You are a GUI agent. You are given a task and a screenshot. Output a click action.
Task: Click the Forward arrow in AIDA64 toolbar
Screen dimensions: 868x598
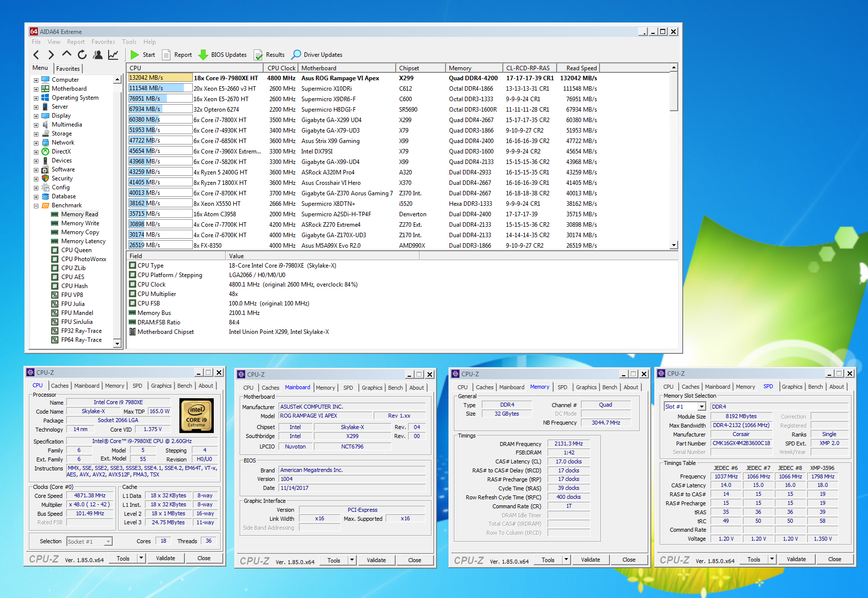[51, 55]
